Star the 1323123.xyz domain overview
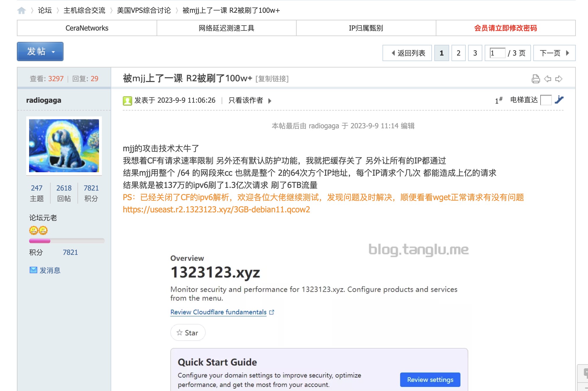 [188, 332]
